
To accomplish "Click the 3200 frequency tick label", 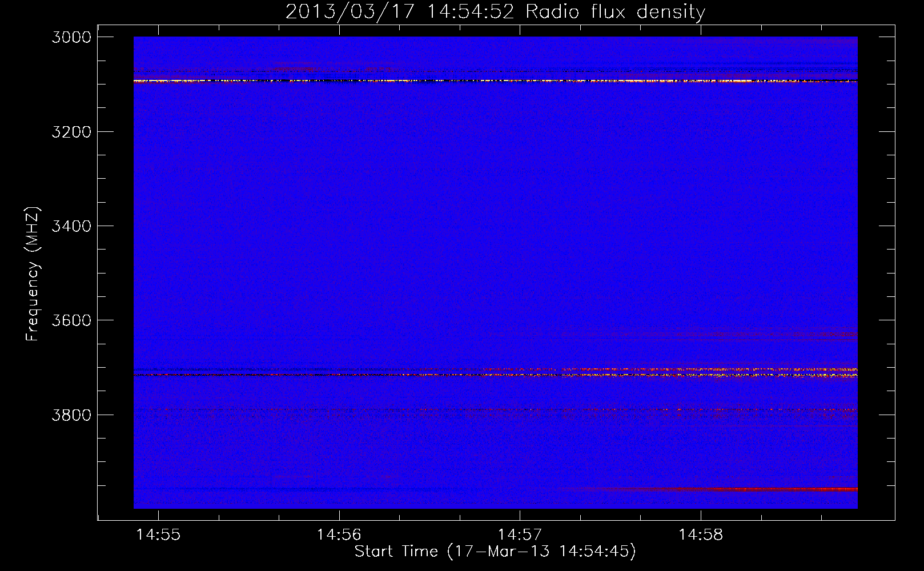I will 71,132.
